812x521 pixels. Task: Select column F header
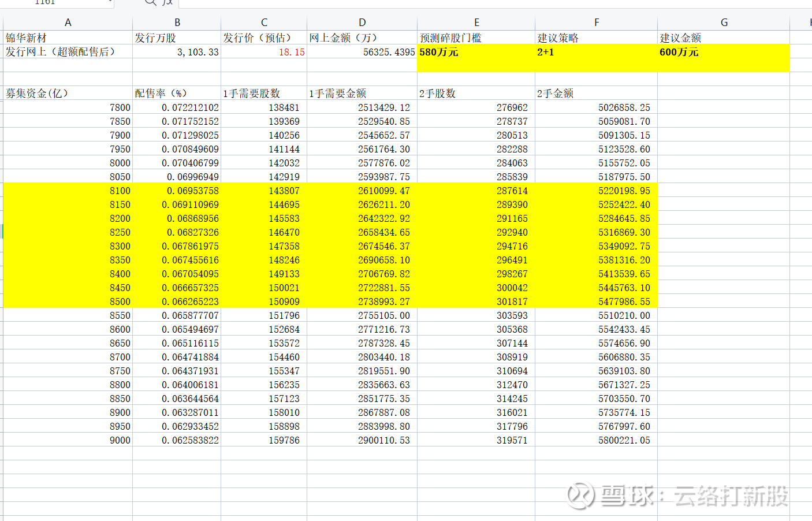(597, 23)
